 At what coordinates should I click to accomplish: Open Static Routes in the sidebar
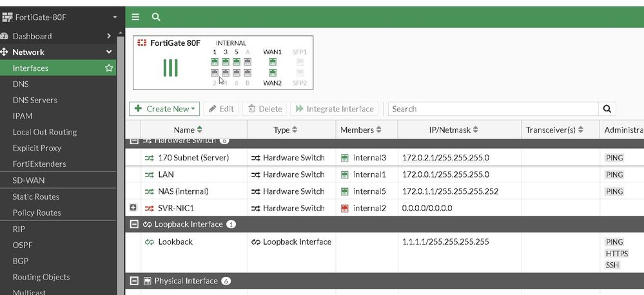point(36,196)
